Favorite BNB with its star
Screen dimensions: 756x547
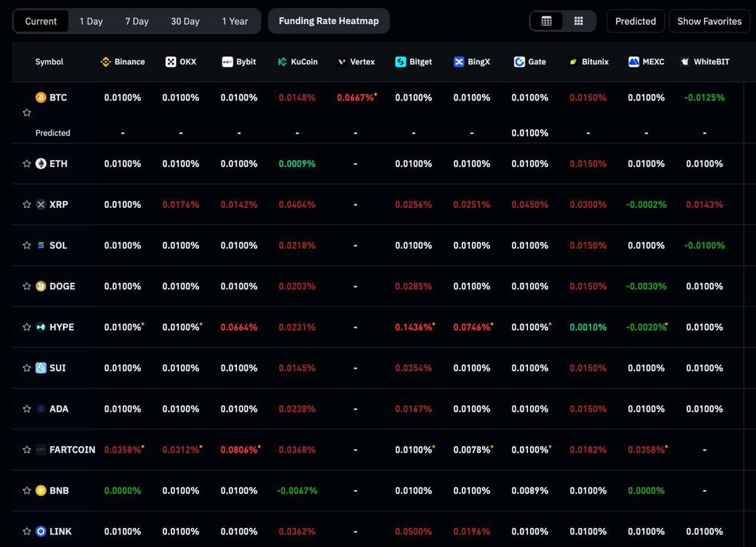point(26,491)
